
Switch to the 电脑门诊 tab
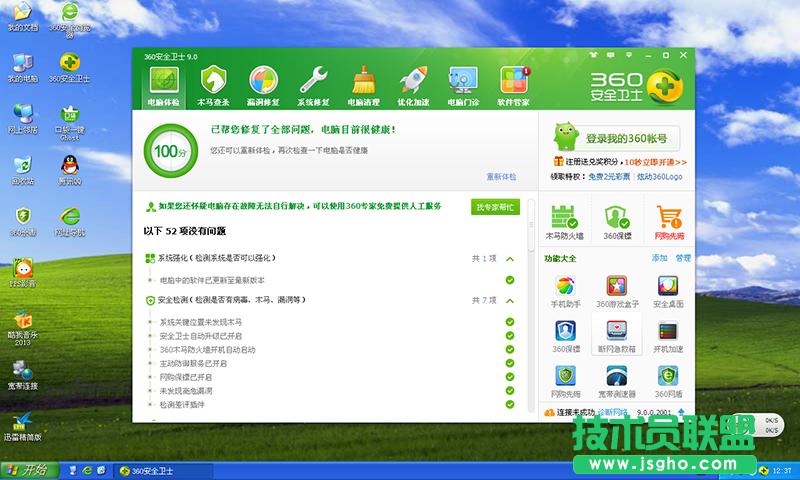coord(463,86)
